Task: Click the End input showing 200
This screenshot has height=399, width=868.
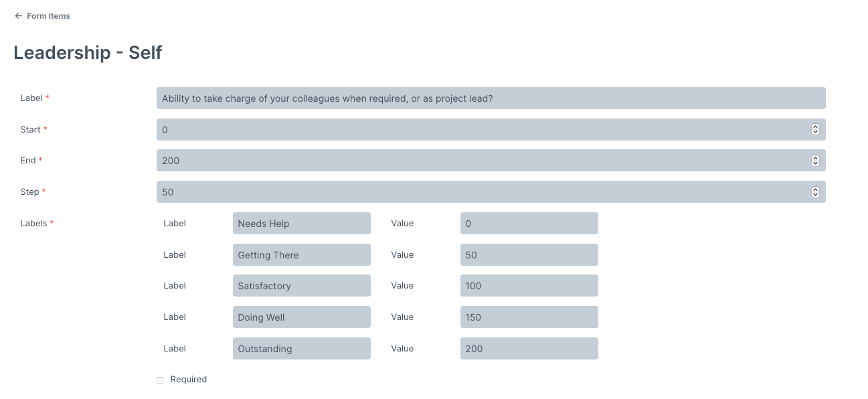Action: coord(468,160)
